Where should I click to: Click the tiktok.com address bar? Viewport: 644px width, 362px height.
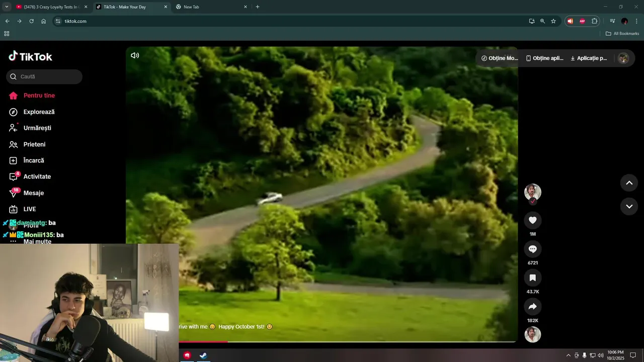click(292, 21)
